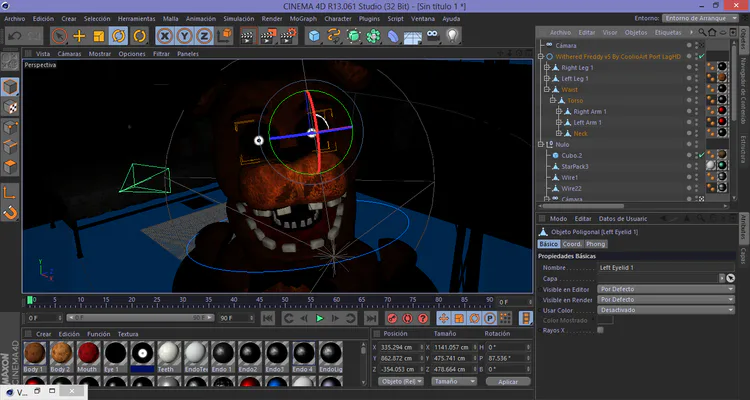Click the record keyframe button

coord(392,318)
